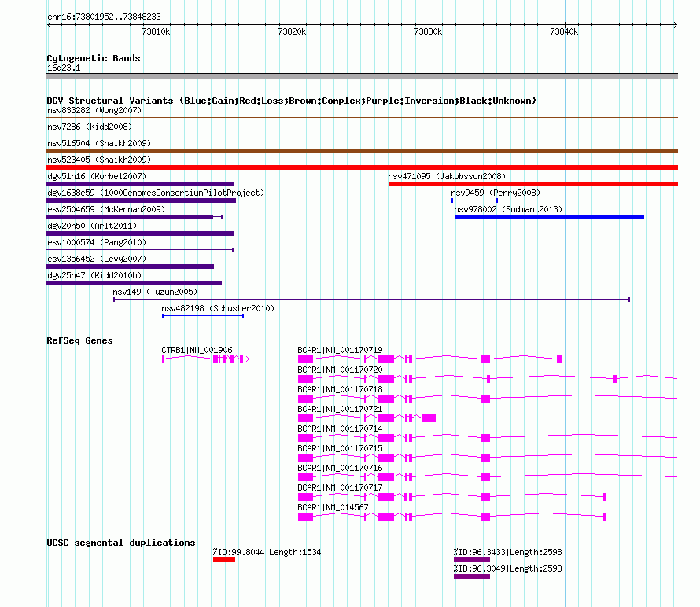Select %ID:99.8044|Length:1534 label
The width and height of the screenshot is (700, 607).
tap(267, 552)
